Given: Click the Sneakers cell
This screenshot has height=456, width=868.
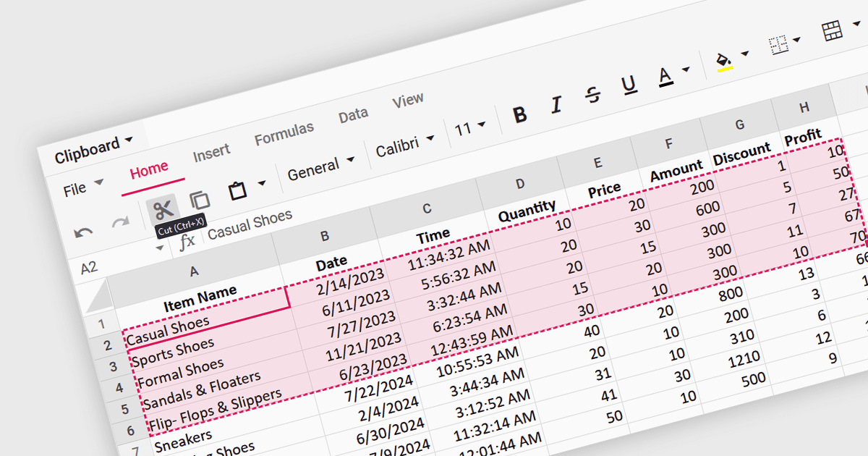Looking at the screenshot, I should pos(235,427).
